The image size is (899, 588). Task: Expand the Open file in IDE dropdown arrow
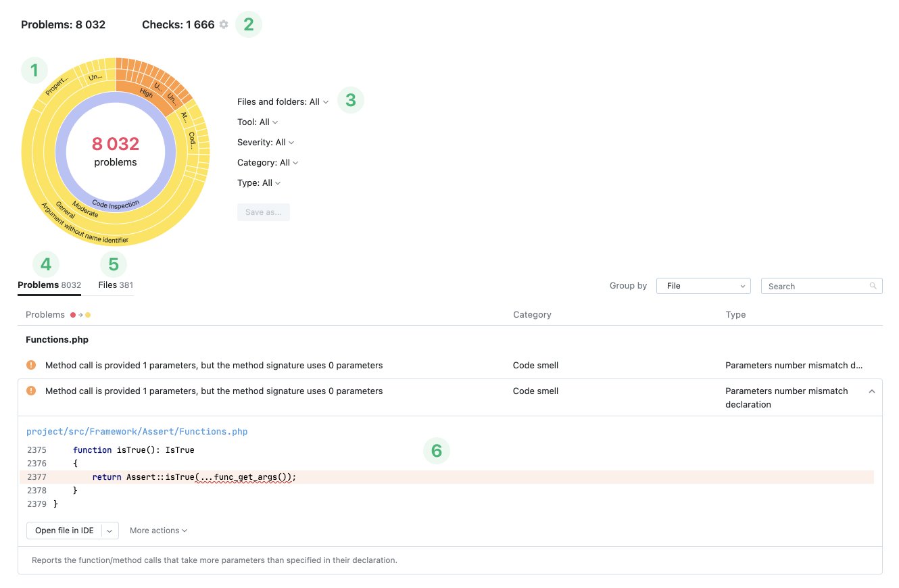(x=110, y=531)
